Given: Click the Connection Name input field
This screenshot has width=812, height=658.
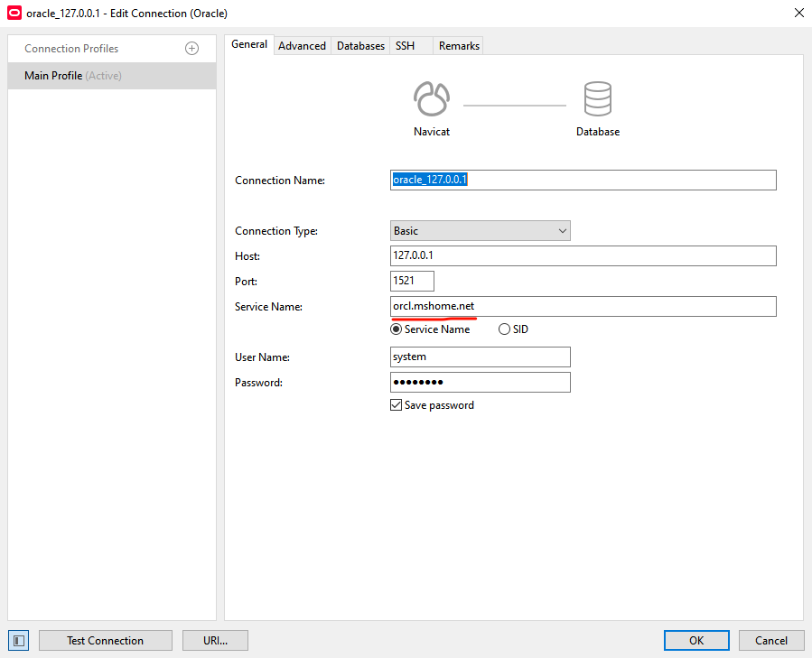Looking at the screenshot, I should coord(583,181).
